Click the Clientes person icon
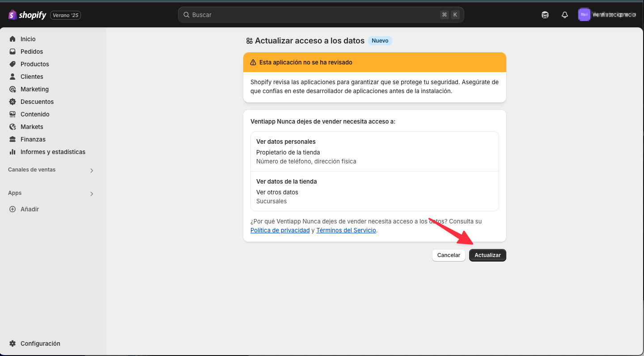Viewport: 644px width, 356px height. pyautogui.click(x=13, y=77)
